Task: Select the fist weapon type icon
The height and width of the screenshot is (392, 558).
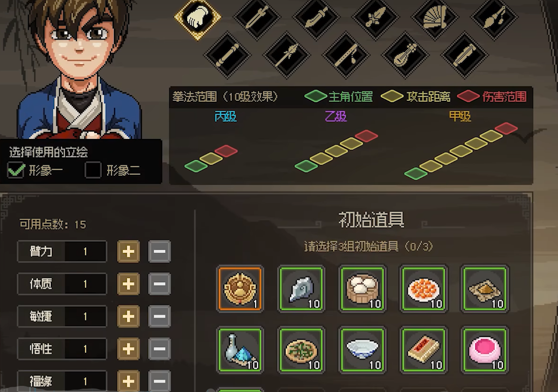Action: click(x=197, y=17)
